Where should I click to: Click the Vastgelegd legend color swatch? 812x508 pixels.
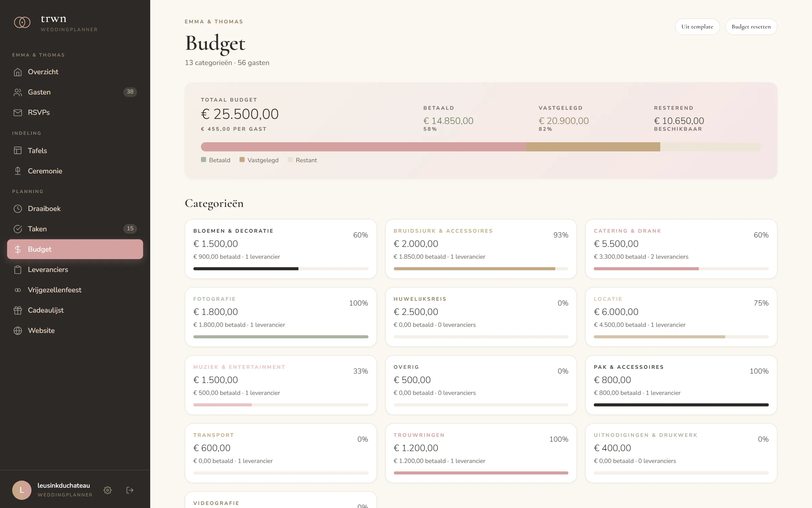coord(242,160)
